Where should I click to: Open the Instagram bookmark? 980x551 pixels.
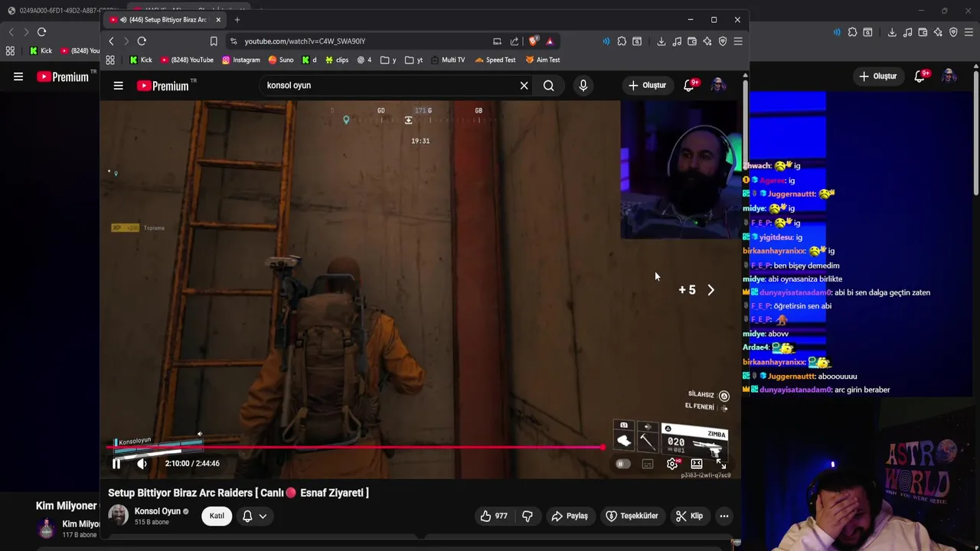(241, 60)
